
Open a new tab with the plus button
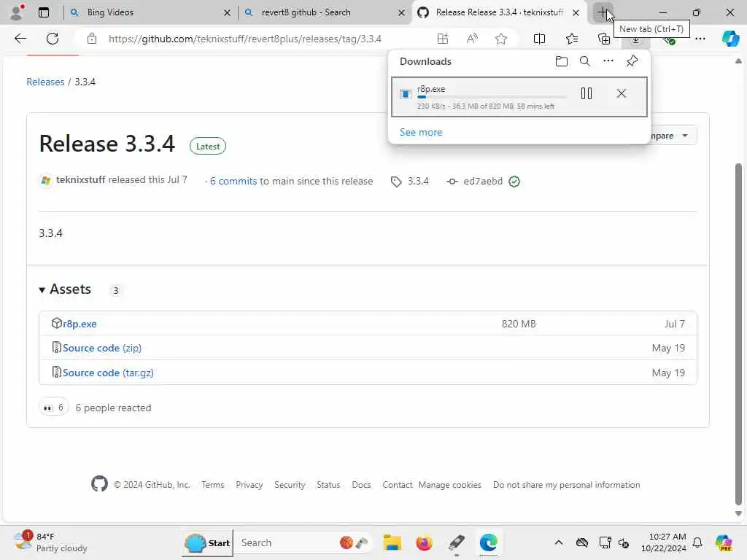coord(603,12)
